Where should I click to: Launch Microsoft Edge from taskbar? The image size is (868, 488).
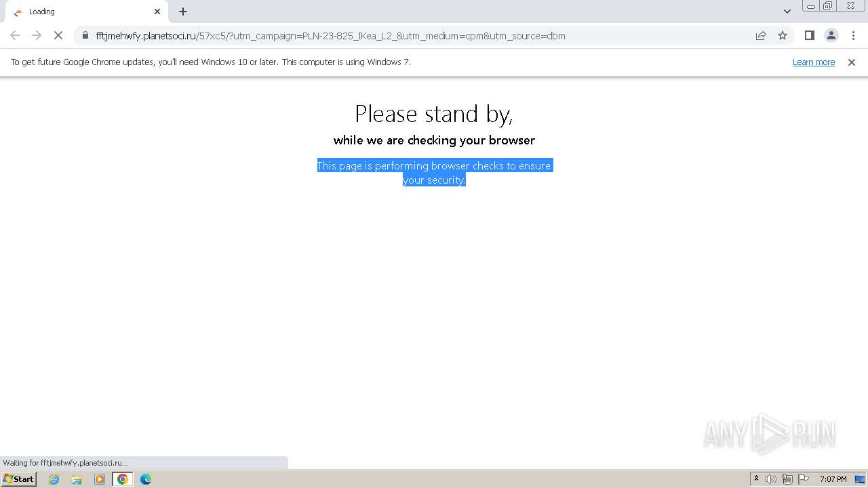pos(146,479)
